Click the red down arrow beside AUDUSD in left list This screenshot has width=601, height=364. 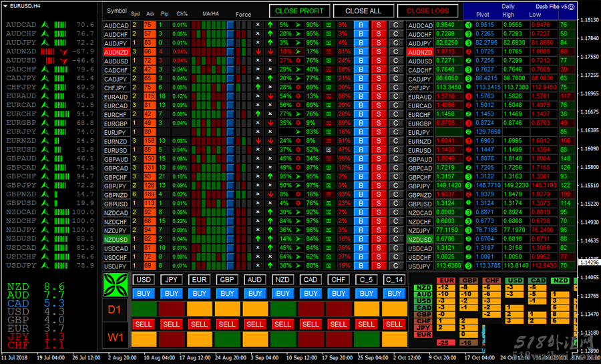click(63, 61)
